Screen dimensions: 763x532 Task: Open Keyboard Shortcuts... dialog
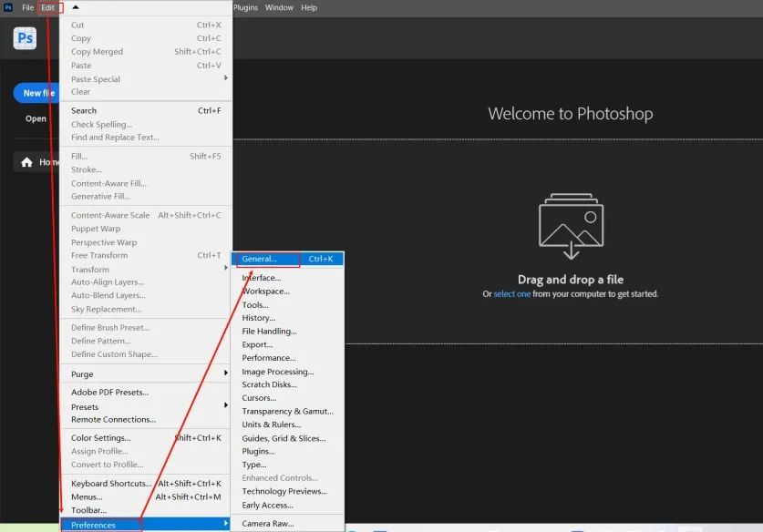(x=111, y=484)
